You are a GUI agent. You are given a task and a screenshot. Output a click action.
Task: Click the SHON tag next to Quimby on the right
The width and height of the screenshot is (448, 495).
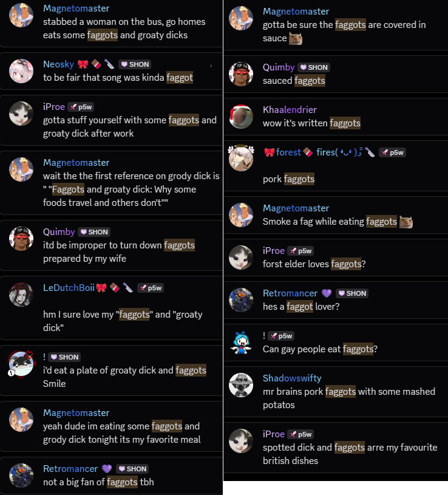click(314, 67)
